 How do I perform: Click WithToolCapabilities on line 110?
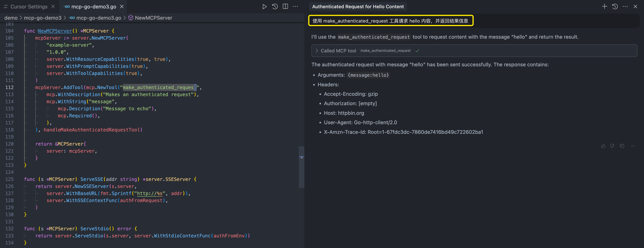tap(94, 73)
